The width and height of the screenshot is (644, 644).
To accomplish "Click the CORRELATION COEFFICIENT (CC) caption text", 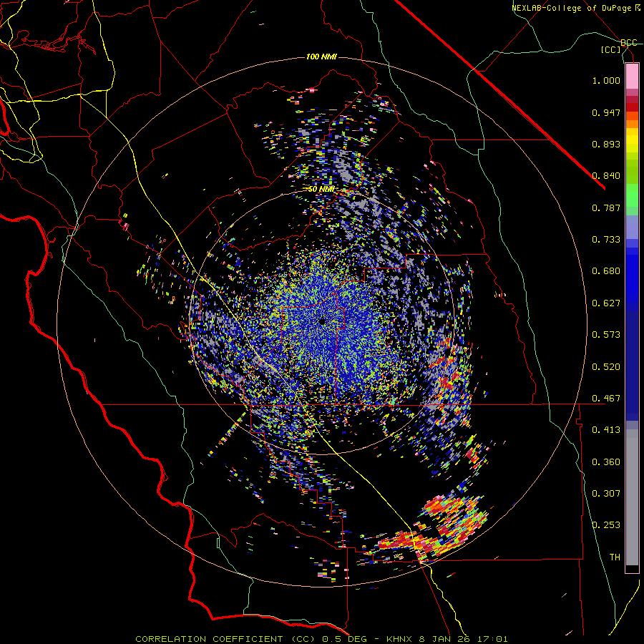I will (x=225, y=639).
